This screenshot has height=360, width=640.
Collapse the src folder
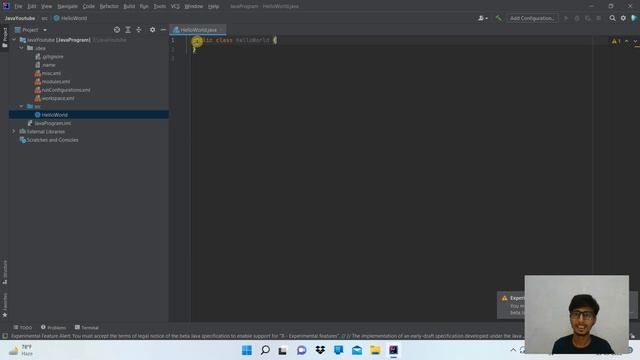click(22, 106)
